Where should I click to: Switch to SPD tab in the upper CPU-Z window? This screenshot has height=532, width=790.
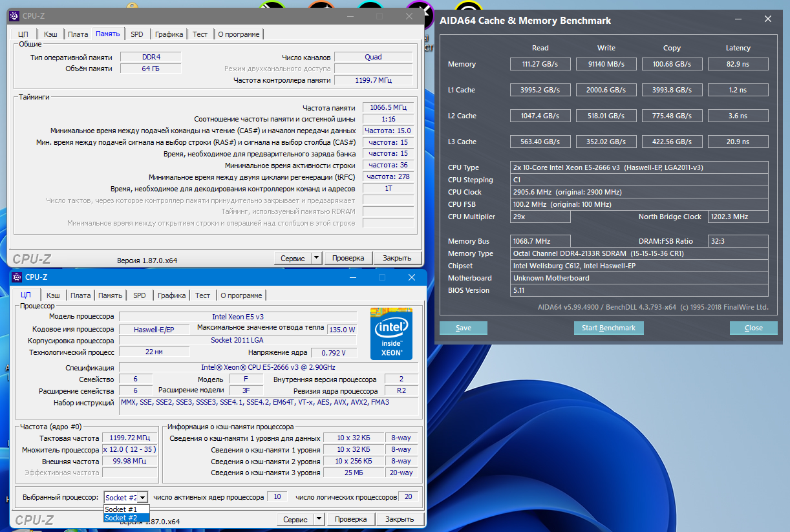(137, 34)
